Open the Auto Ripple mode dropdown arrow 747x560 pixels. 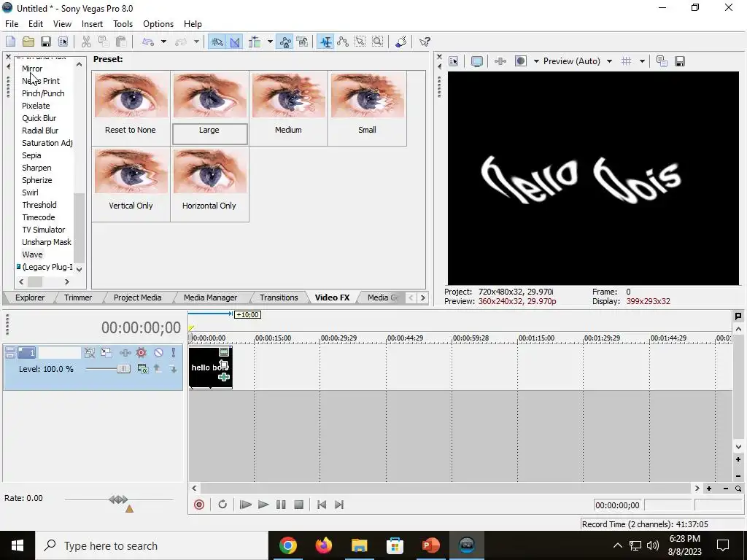click(x=270, y=42)
